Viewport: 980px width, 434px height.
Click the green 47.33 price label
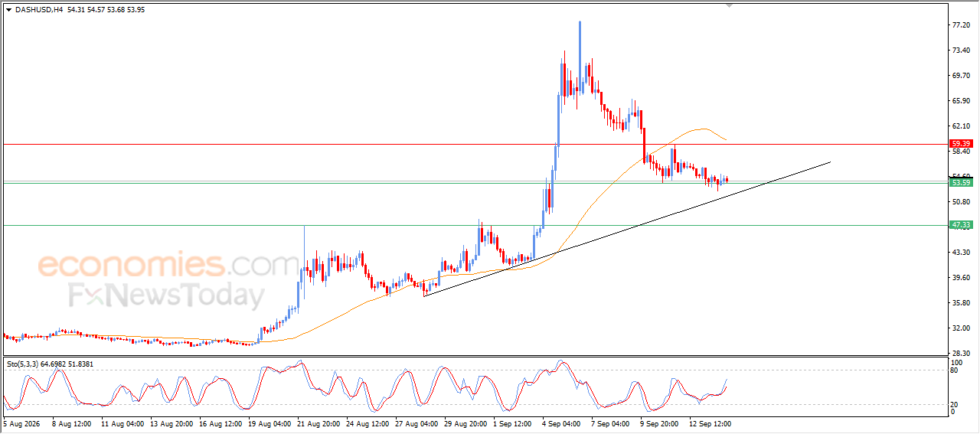(961, 225)
